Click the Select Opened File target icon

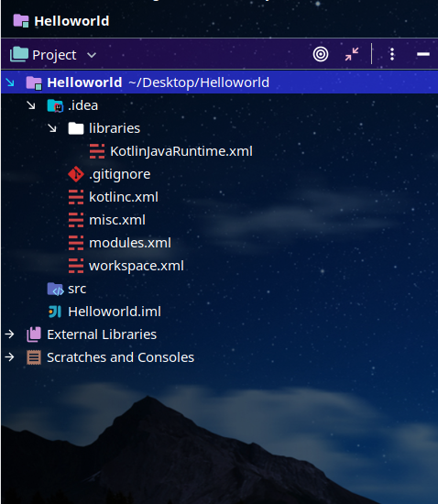click(321, 54)
